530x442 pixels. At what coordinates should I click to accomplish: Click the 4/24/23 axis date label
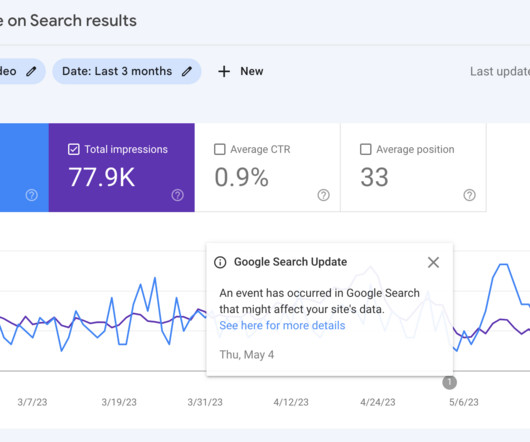378,402
